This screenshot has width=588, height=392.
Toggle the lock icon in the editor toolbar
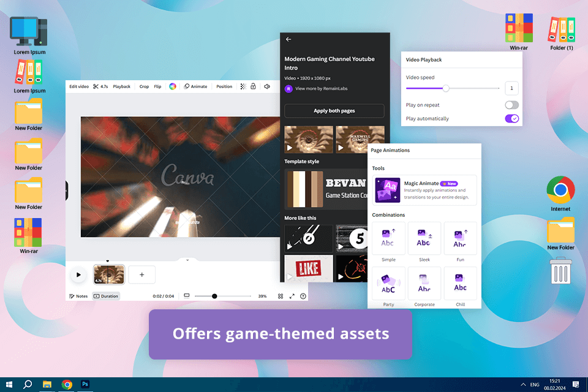253,86
